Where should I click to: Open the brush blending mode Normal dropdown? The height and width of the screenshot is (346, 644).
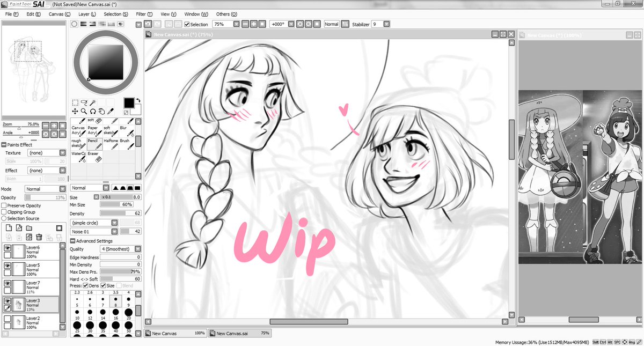click(x=90, y=188)
